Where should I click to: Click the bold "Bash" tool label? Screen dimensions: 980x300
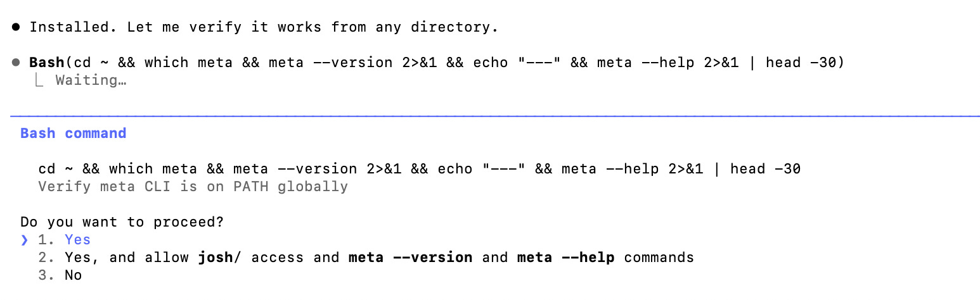(x=47, y=63)
